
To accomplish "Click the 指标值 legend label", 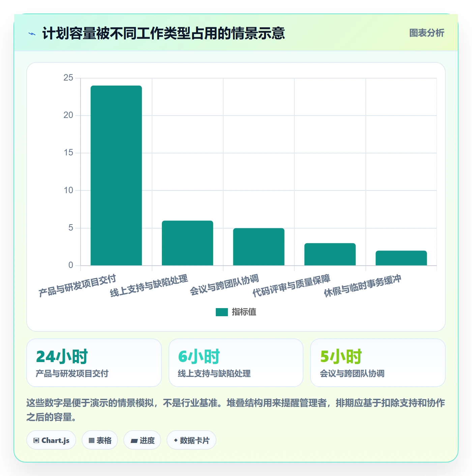I will [x=244, y=312].
